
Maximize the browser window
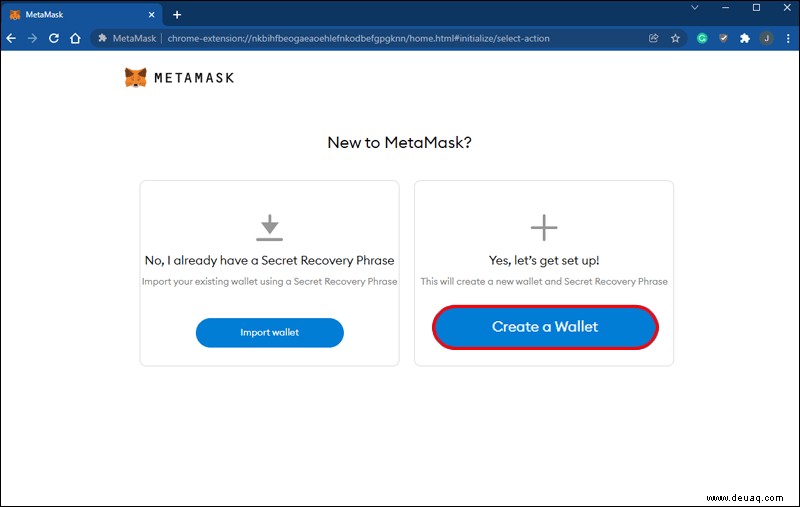coord(757,8)
